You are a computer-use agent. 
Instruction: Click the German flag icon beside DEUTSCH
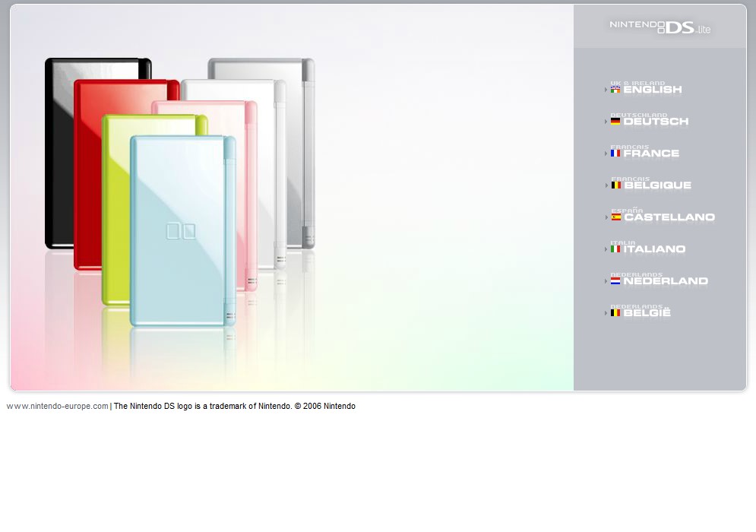pos(615,121)
